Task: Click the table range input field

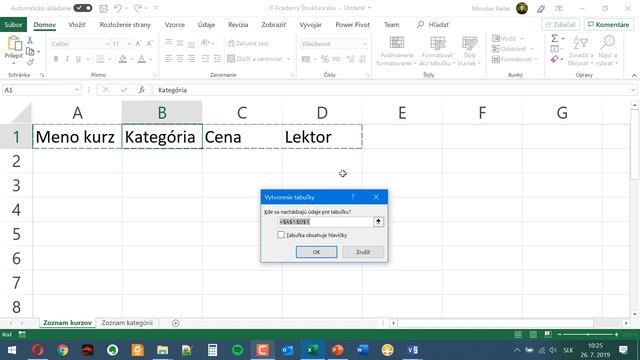Action: (x=325, y=222)
